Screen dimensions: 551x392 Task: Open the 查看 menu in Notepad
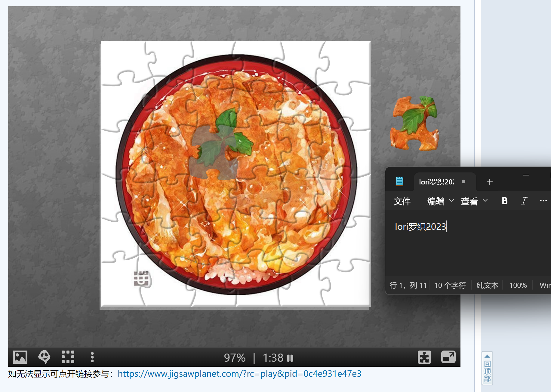[474, 201]
